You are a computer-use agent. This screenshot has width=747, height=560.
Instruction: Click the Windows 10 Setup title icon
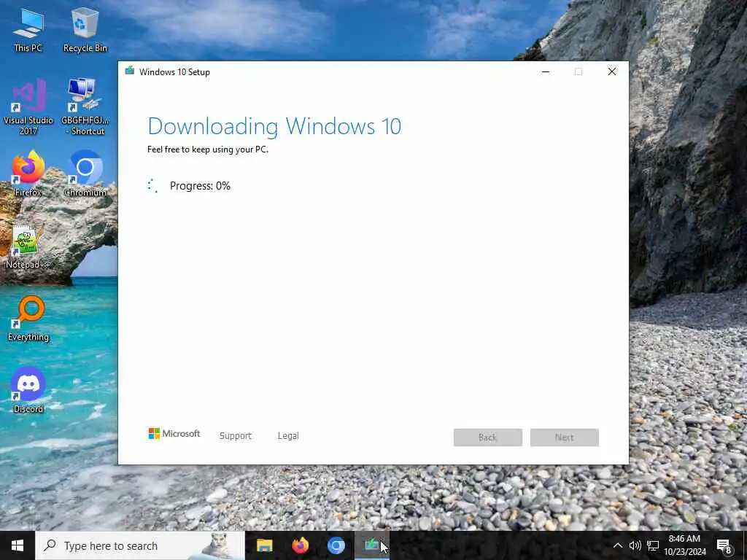(x=130, y=71)
